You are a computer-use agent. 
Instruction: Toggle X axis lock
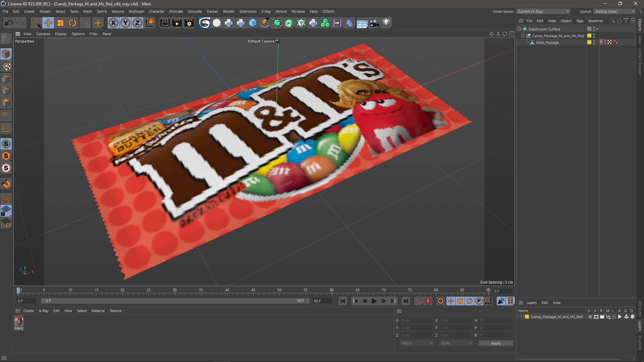(x=113, y=23)
